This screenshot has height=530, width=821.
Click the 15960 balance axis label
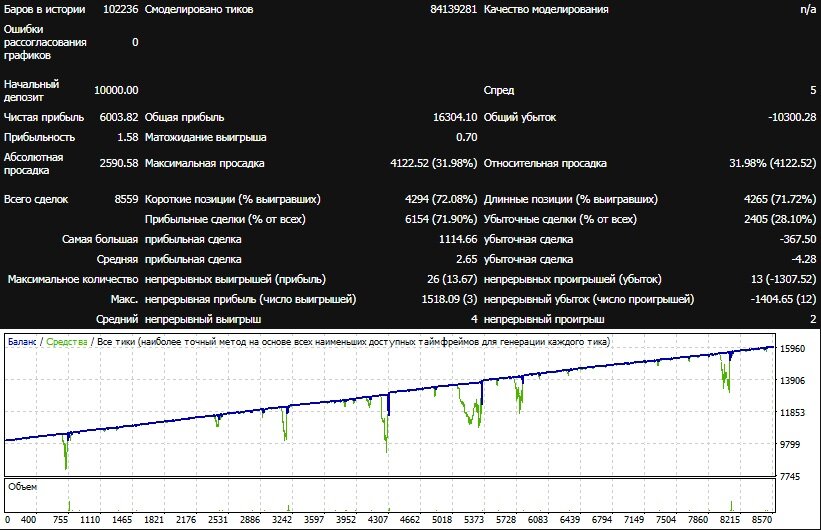pyautogui.click(x=793, y=349)
